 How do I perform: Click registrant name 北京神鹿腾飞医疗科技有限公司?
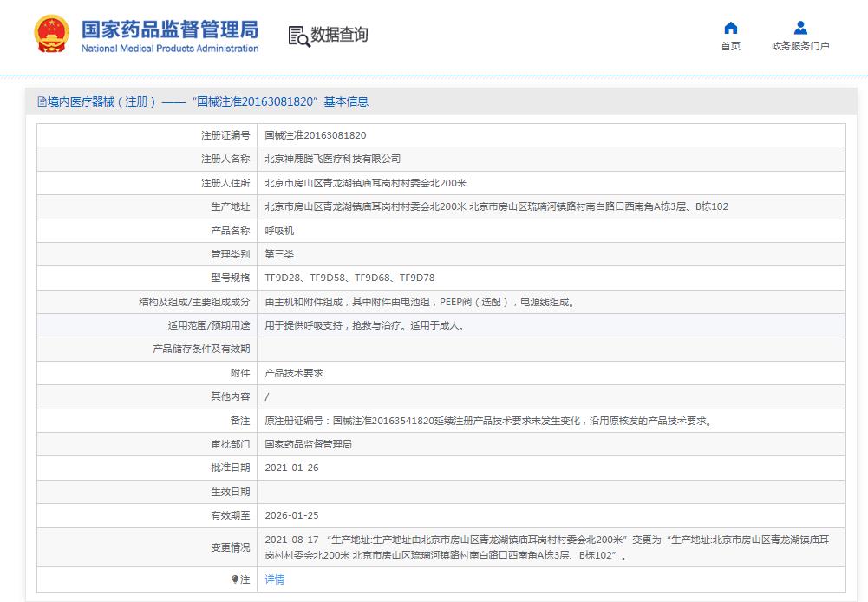[332, 159]
